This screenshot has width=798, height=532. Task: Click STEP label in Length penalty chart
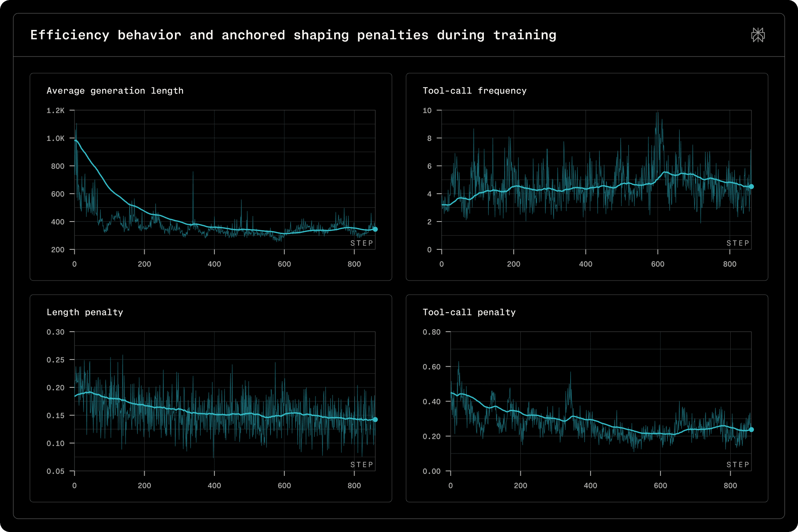pyautogui.click(x=362, y=465)
